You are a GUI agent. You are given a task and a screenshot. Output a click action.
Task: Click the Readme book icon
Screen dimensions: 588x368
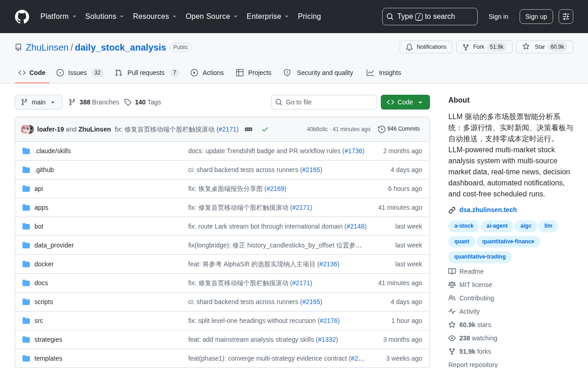tap(452, 271)
